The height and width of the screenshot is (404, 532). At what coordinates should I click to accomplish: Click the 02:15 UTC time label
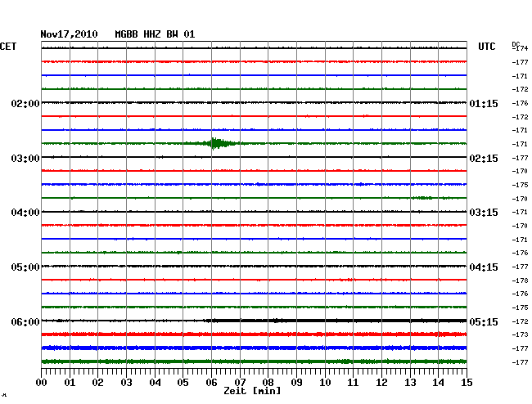point(484,159)
